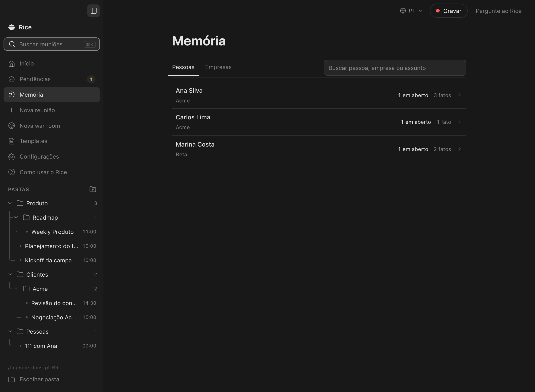Focus the Buscar pessoa, empresa ou assunto field

pyautogui.click(x=395, y=68)
